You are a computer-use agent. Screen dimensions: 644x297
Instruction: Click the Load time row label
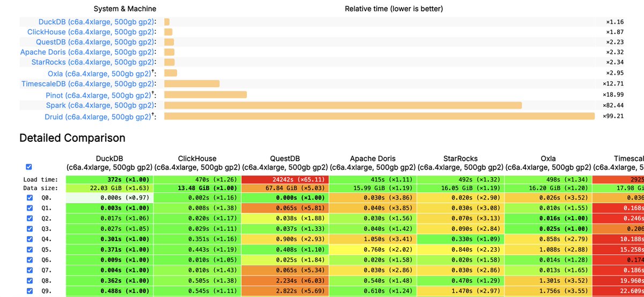[x=41, y=179]
